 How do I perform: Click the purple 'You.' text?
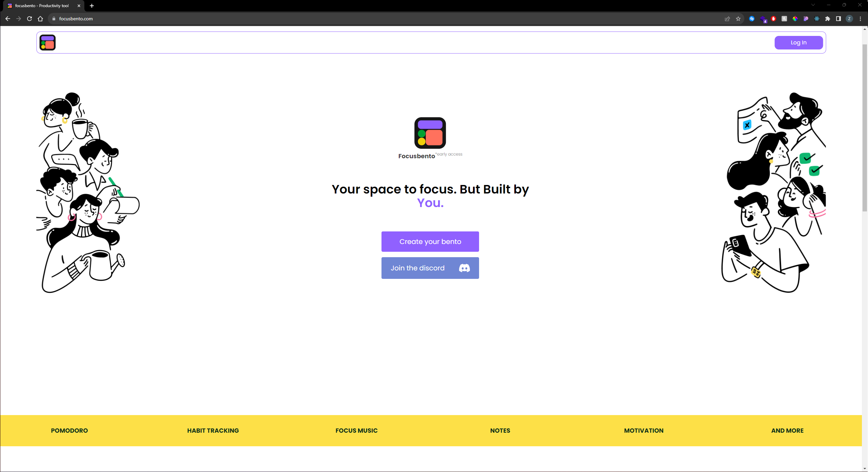click(x=430, y=203)
